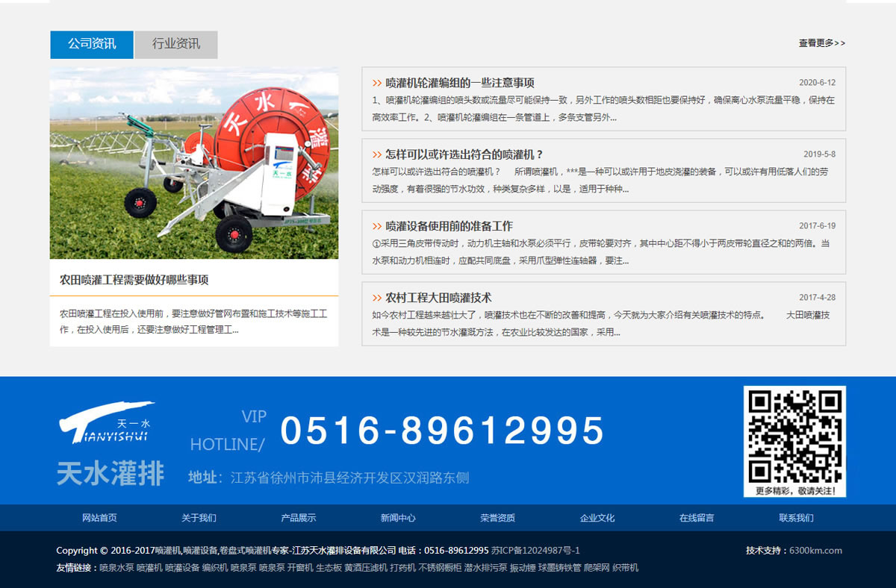Click the sprinkler irrigation machine photo
The height and width of the screenshot is (588, 896).
click(194, 163)
